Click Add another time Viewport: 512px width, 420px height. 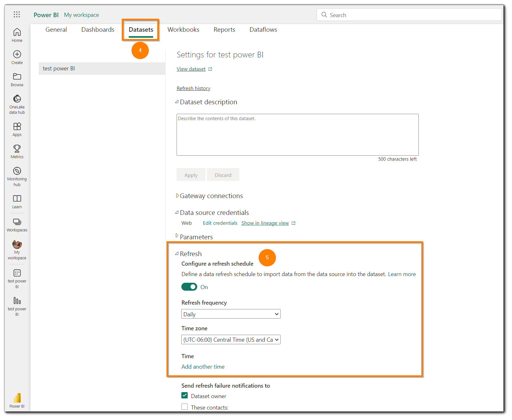(203, 367)
